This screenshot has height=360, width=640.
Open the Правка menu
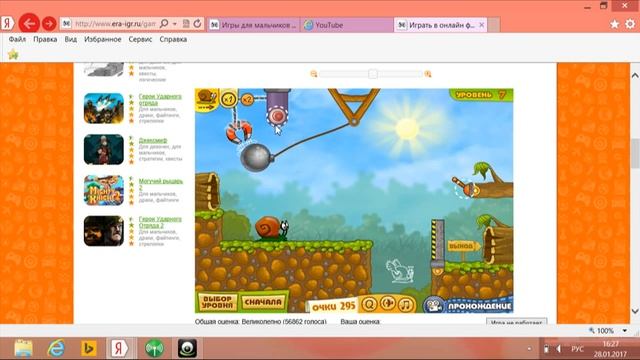pyautogui.click(x=45, y=39)
